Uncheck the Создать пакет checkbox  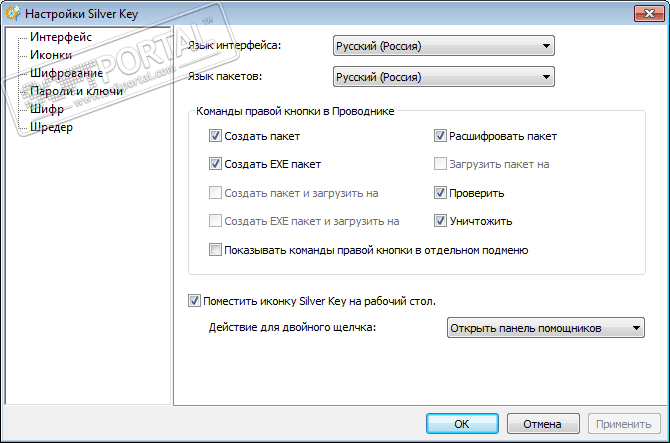tap(216, 136)
